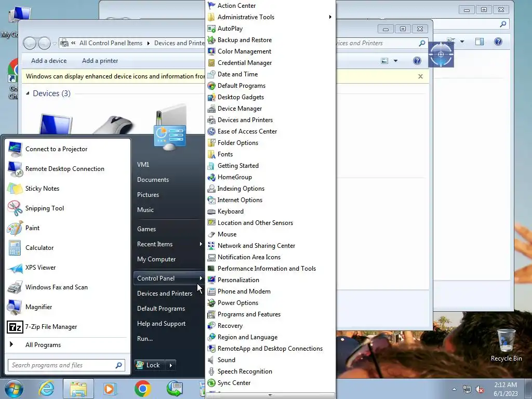Open Sync Center icon
The height and width of the screenshot is (399, 532).
pyautogui.click(x=211, y=383)
